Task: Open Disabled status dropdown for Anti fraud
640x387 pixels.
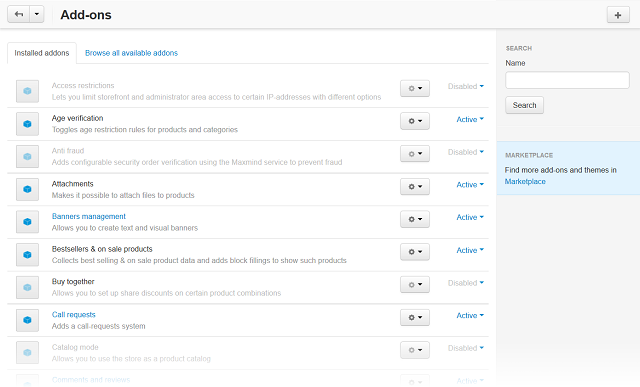Action: 466,152
